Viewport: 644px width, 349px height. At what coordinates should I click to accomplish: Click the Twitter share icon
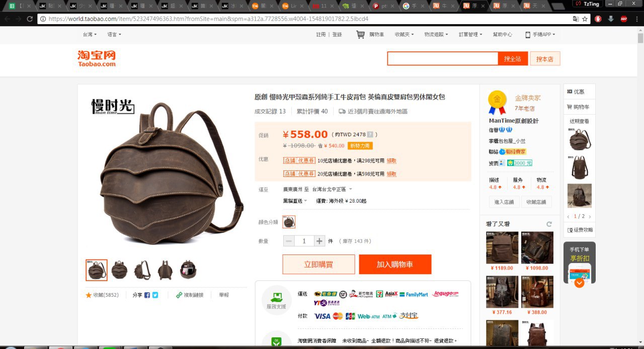(155, 295)
